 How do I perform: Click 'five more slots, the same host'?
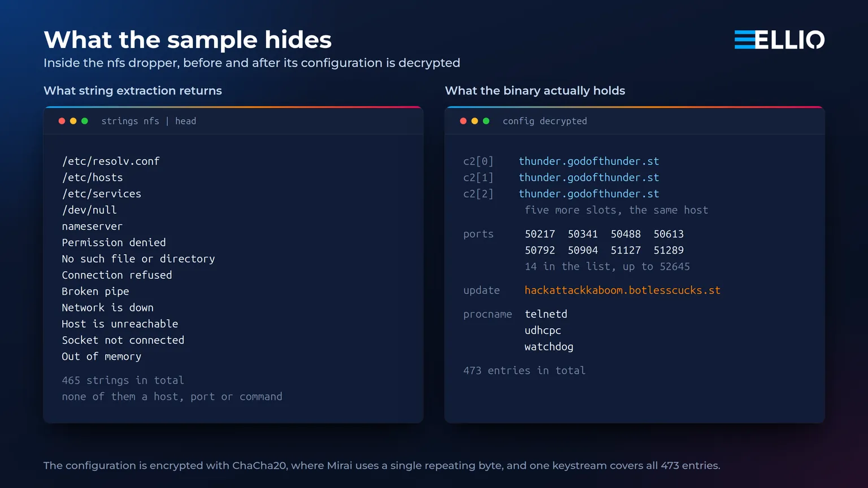pos(617,210)
